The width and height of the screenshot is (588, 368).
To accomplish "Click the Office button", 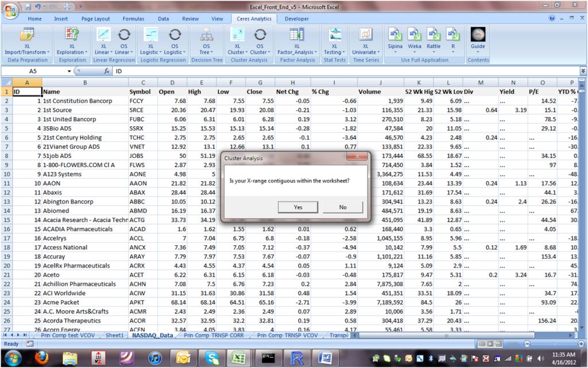I will point(10,10).
